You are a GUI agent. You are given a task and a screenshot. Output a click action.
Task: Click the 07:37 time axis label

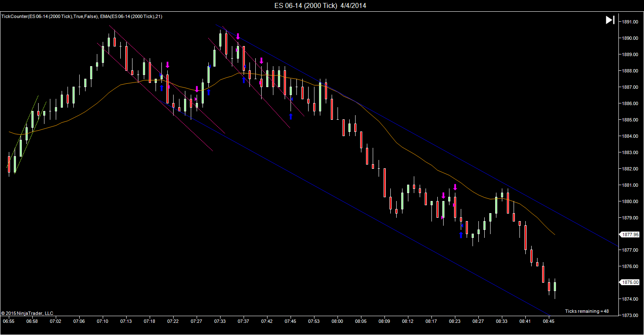pyautogui.click(x=244, y=322)
